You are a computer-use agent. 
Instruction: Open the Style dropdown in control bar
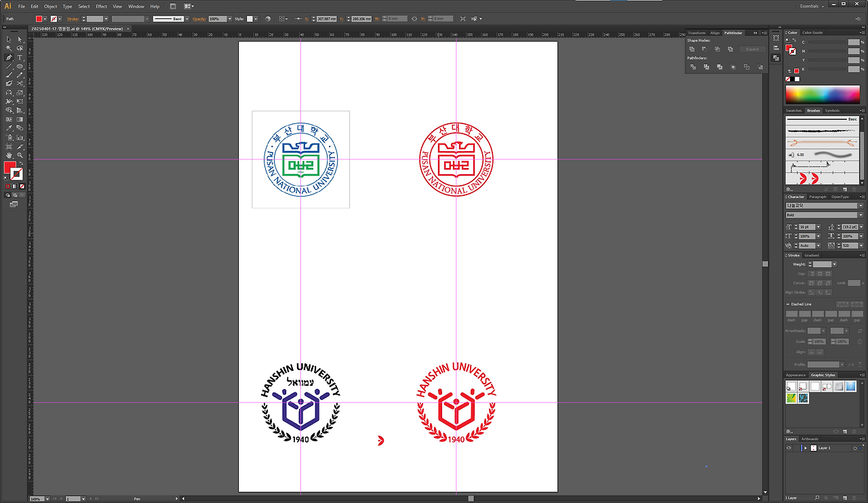tap(256, 19)
